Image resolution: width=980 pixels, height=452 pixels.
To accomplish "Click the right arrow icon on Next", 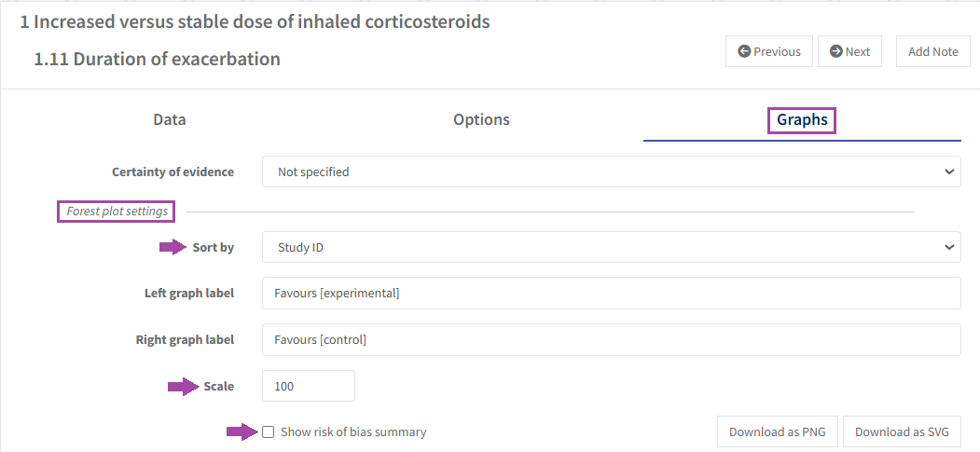I will pos(835,52).
